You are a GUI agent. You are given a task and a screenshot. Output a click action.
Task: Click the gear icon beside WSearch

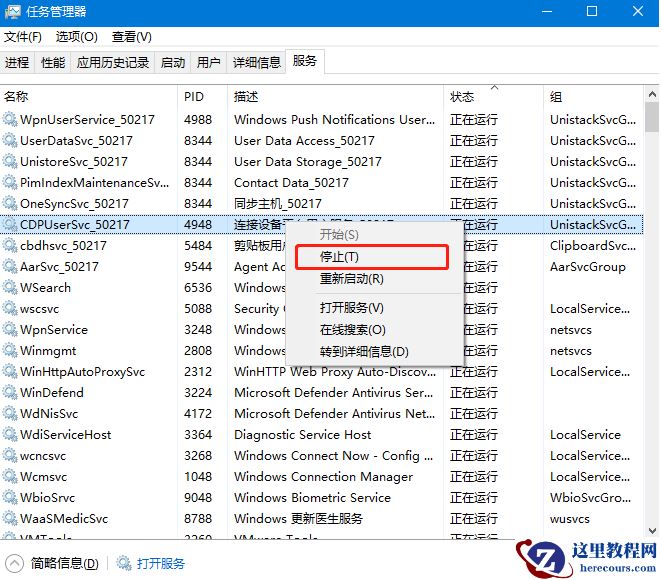(10, 287)
